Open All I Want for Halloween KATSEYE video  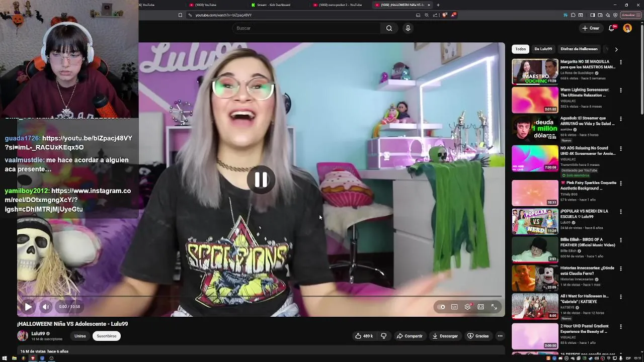(535, 306)
